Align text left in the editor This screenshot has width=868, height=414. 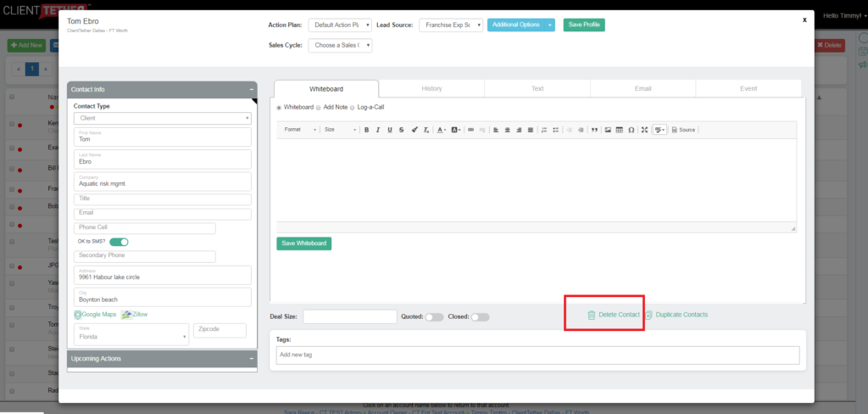point(495,130)
